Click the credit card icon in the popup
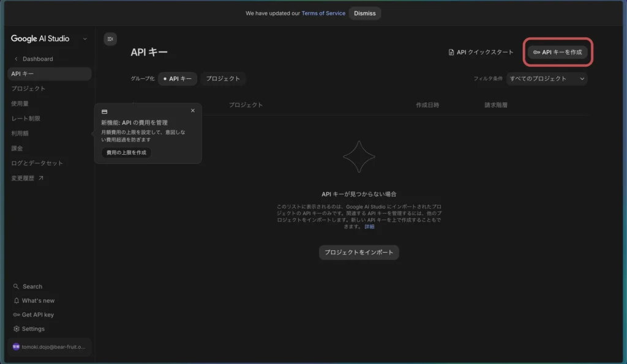This screenshot has height=364, width=627. click(104, 112)
